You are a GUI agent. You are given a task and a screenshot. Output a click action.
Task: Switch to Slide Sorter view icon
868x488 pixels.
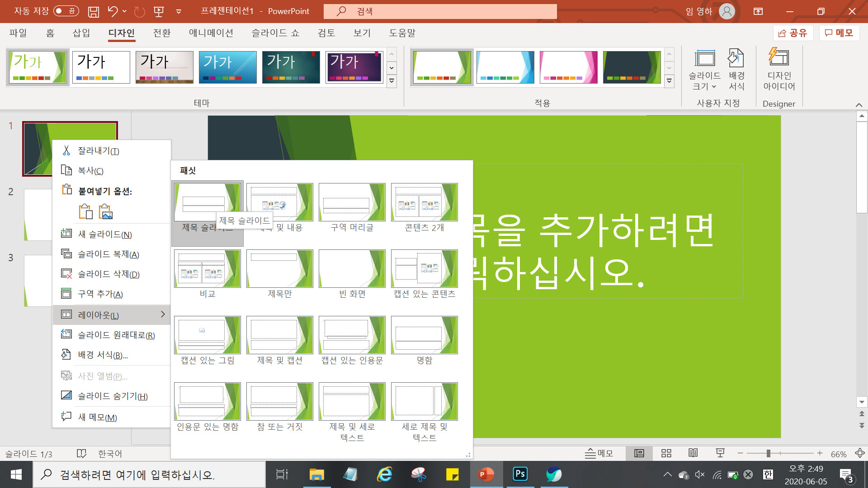666,453
